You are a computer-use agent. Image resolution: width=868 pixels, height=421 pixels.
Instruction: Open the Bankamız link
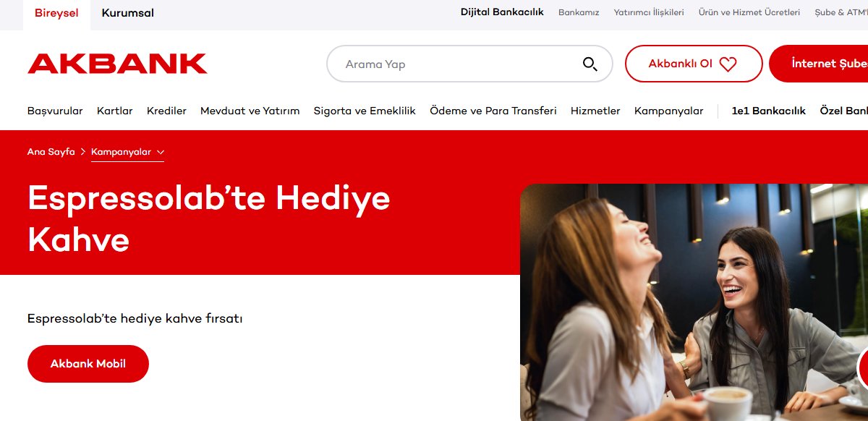tap(579, 12)
